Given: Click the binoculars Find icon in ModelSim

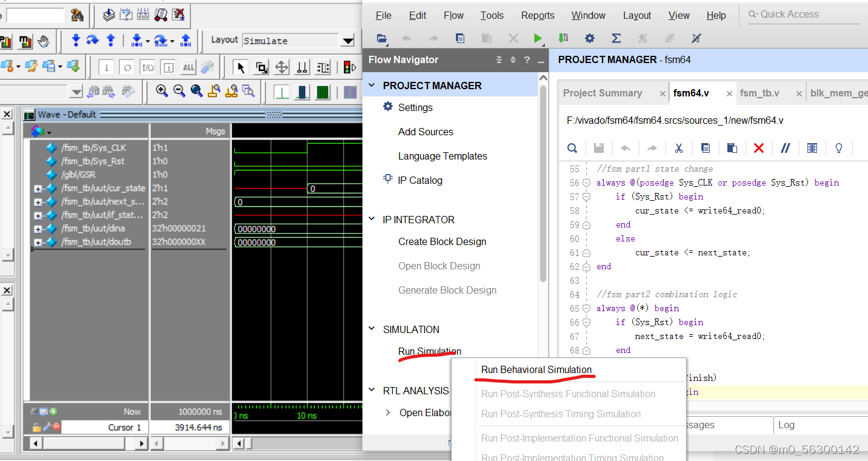Looking at the screenshot, I should coord(77,15).
